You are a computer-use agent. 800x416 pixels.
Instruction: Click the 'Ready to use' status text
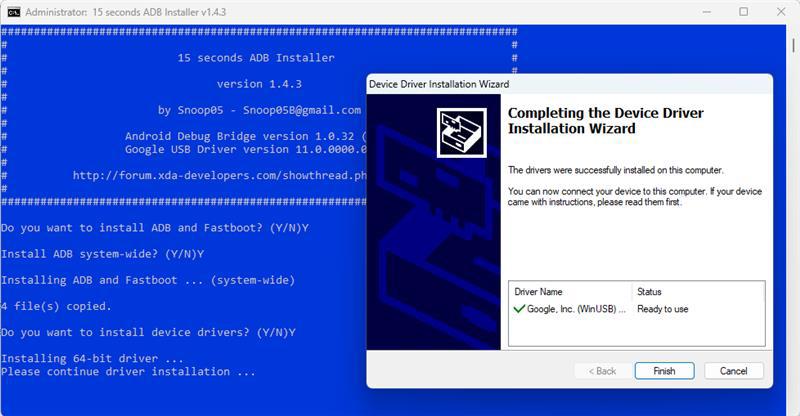pos(662,309)
